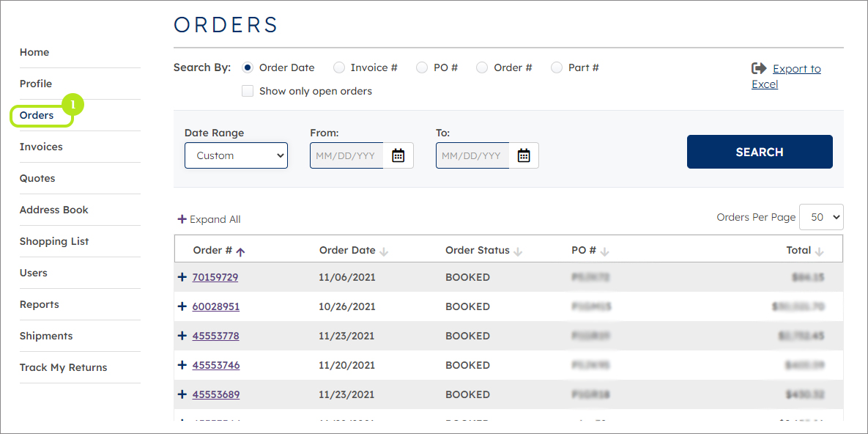The image size is (868, 434).
Task: Open Users in sidebar
Action: click(33, 273)
